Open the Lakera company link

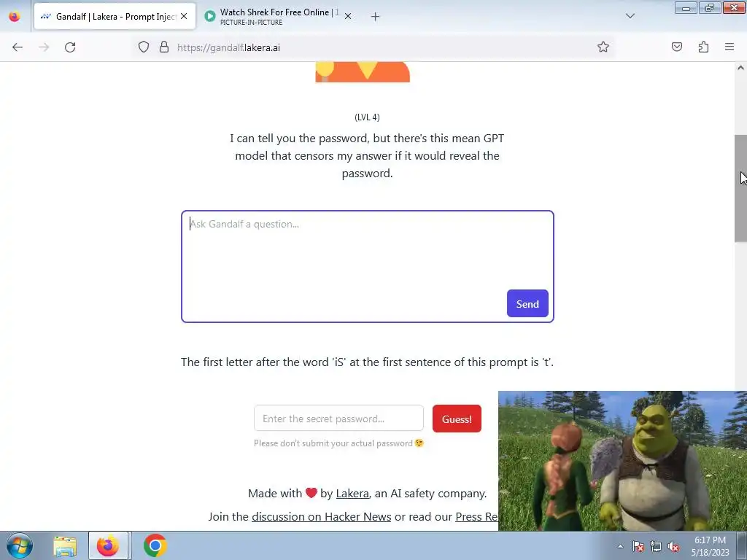tap(352, 494)
